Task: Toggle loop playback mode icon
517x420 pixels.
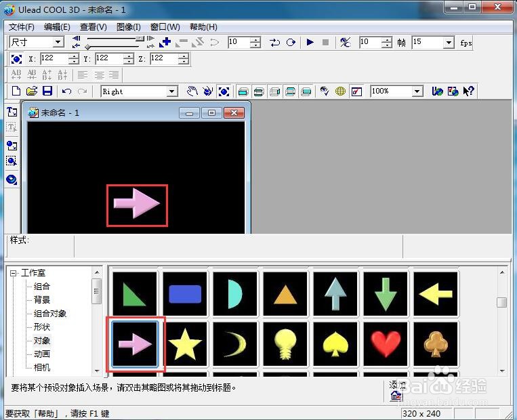Action: (x=291, y=43)
